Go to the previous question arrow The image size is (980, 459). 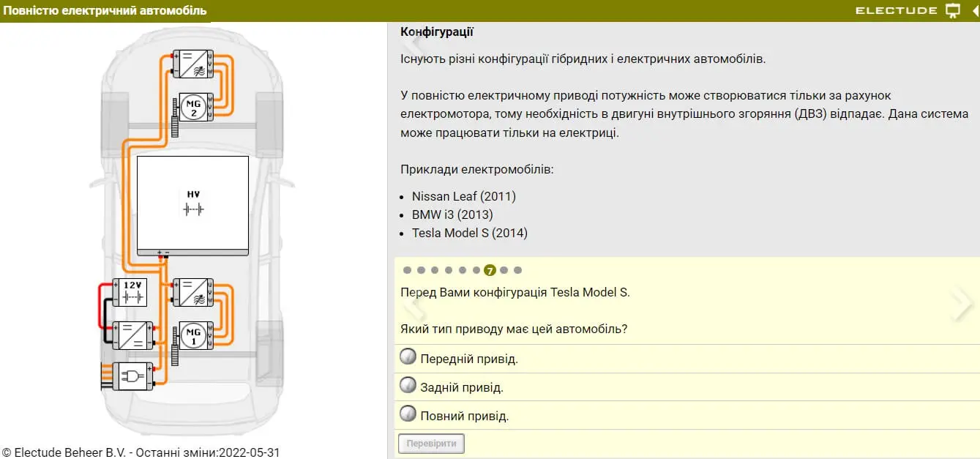point(414,303)
